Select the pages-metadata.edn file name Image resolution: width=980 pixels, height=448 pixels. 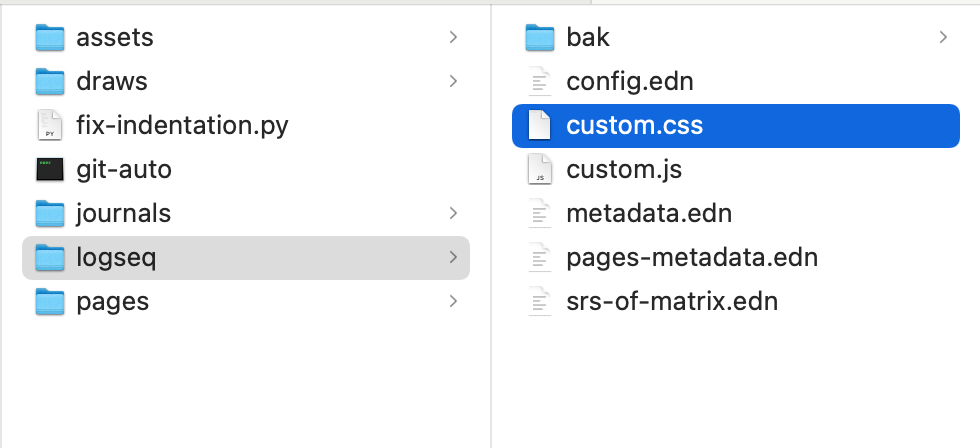[692, 257]
